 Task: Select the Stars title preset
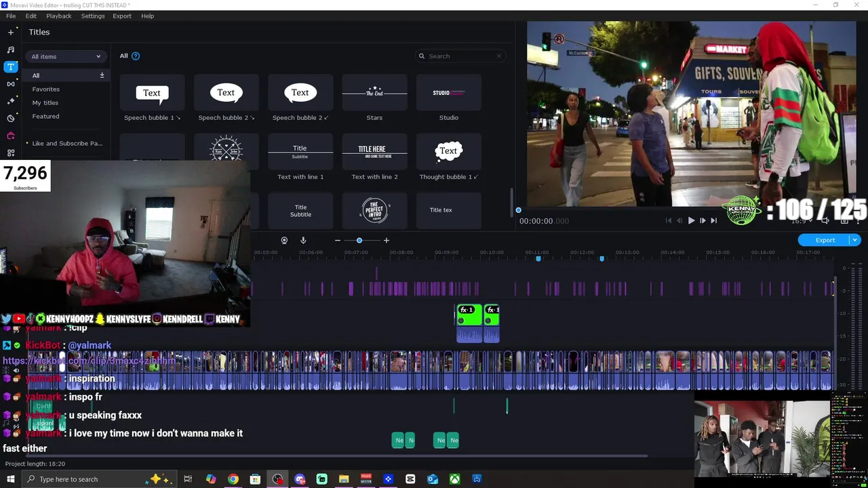374,93
